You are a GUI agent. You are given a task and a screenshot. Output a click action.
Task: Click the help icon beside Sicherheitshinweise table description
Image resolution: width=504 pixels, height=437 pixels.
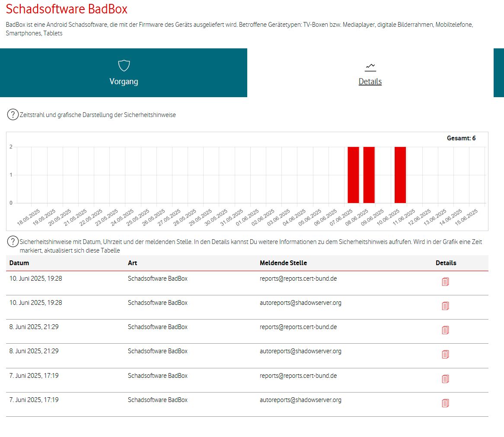click(x=13, y=242)
